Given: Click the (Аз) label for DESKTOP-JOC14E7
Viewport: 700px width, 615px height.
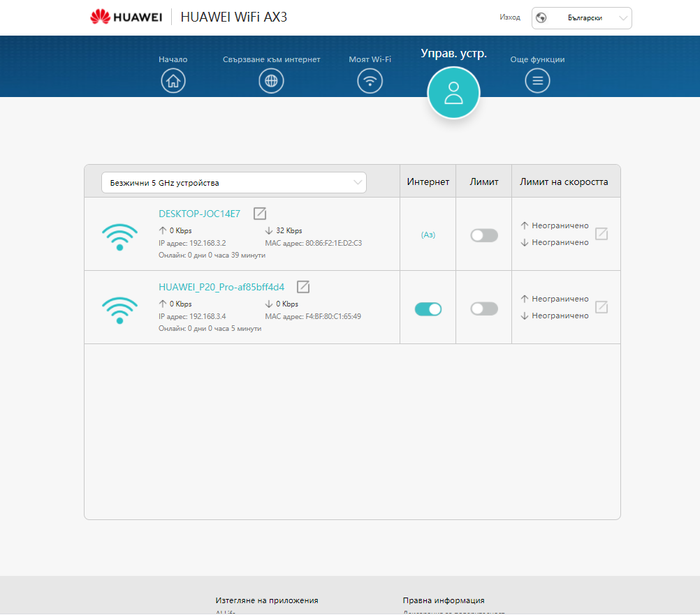Looking at the screenshot, I should pos(428,235).
